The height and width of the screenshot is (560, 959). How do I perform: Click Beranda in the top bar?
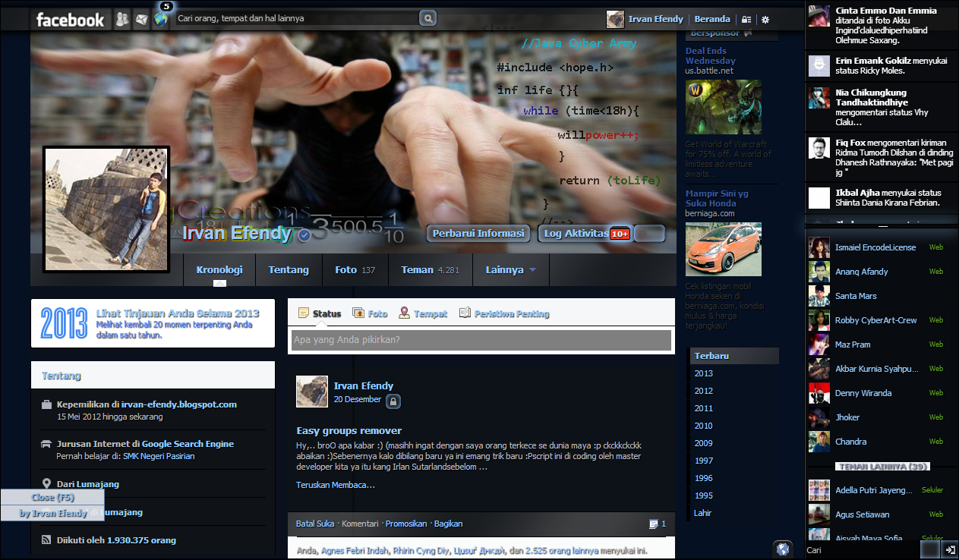tap(712, 19)
